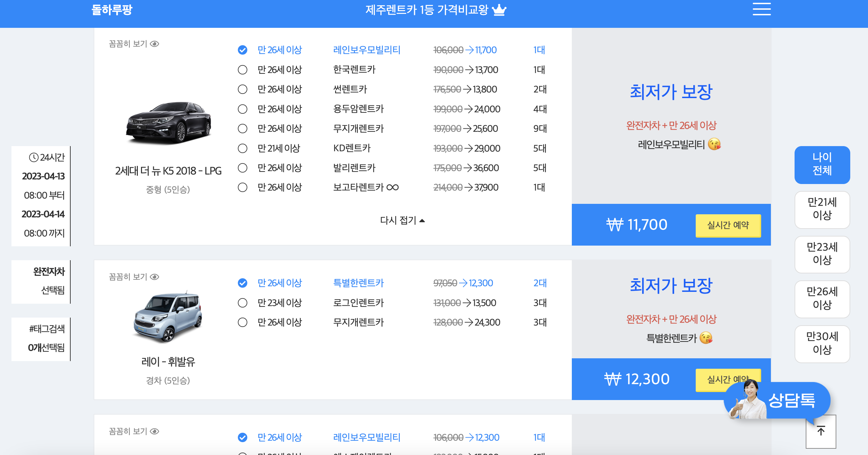Click the kissing-face emoji beside 레인보우모빌리티
Screen dimensions: 868x455
[714, 145]
